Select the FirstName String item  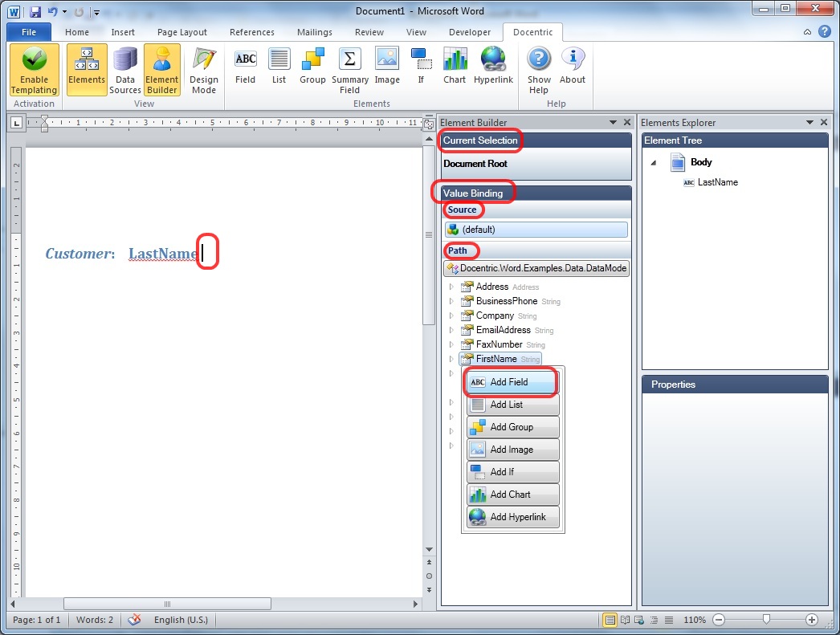click(x=501, y=359)
